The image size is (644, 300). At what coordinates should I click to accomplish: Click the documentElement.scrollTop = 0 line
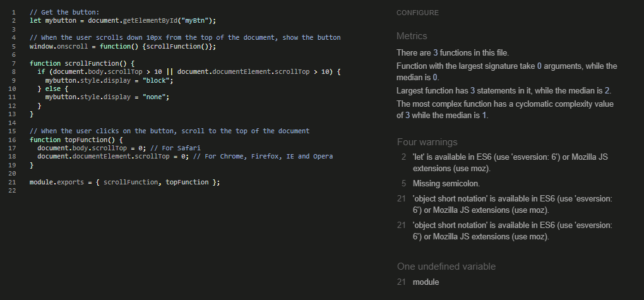(185, 157)
